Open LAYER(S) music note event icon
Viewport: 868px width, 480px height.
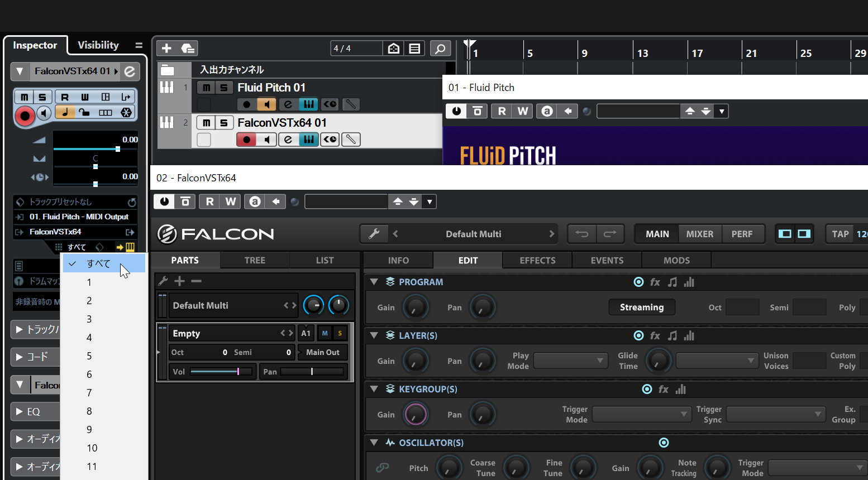673,335
